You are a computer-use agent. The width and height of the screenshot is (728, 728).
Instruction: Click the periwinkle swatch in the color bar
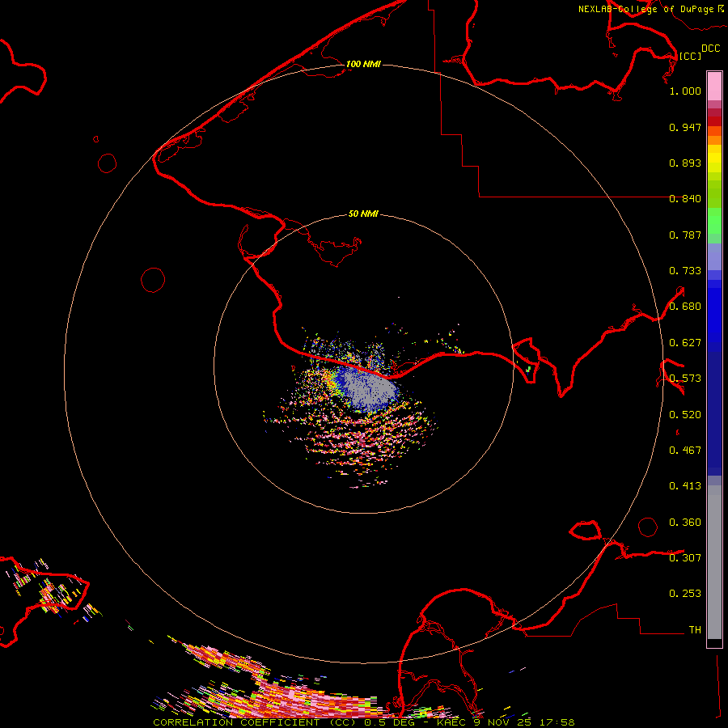tap(714, 256)
